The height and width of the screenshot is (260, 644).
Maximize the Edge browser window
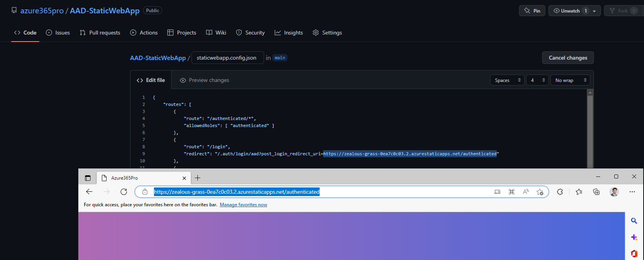click(x=616, y=177)
